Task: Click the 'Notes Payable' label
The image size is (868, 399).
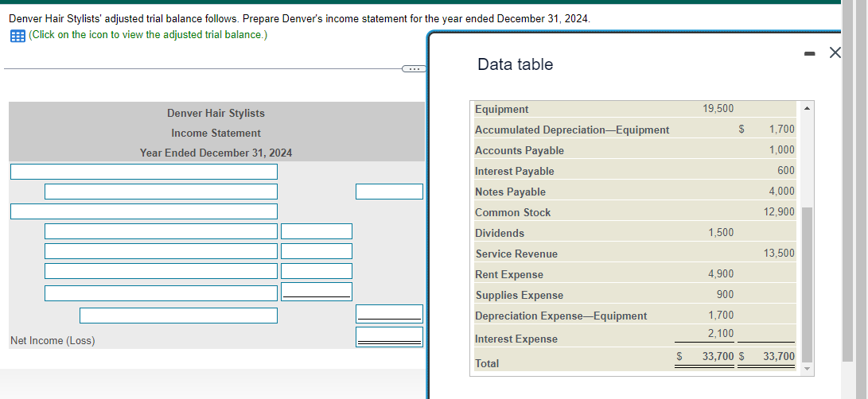Action: coord(510,192)
